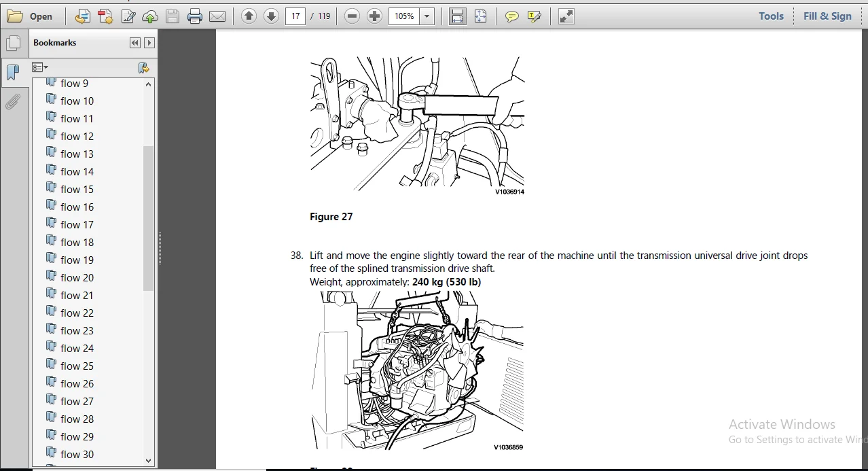Go to previous page with up arrow
Image resolution: width=868 pixels, height=471 pixels.
point(249,16)
